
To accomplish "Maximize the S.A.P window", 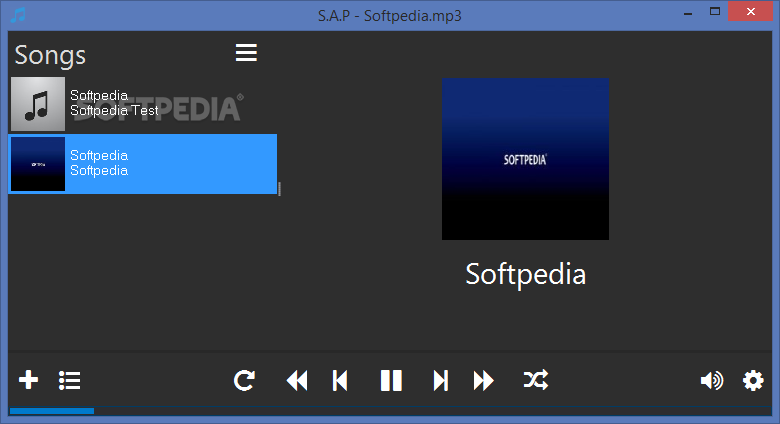I will (715, 11).
